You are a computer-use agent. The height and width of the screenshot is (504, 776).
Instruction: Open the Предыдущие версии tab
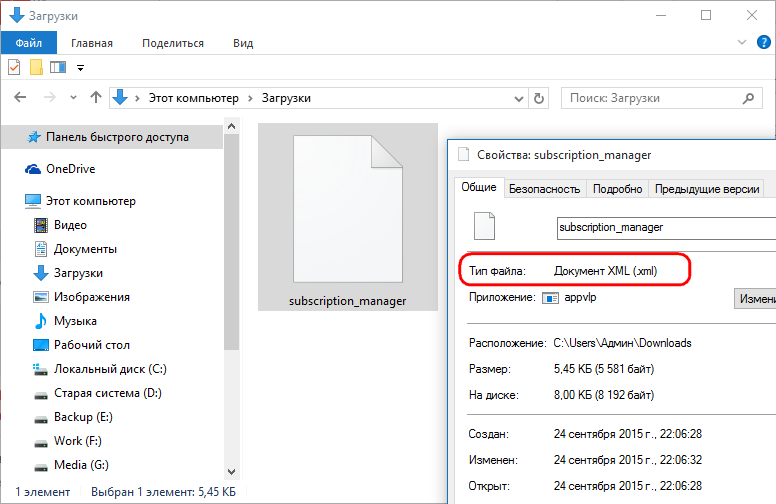click(x=707, y=188)
